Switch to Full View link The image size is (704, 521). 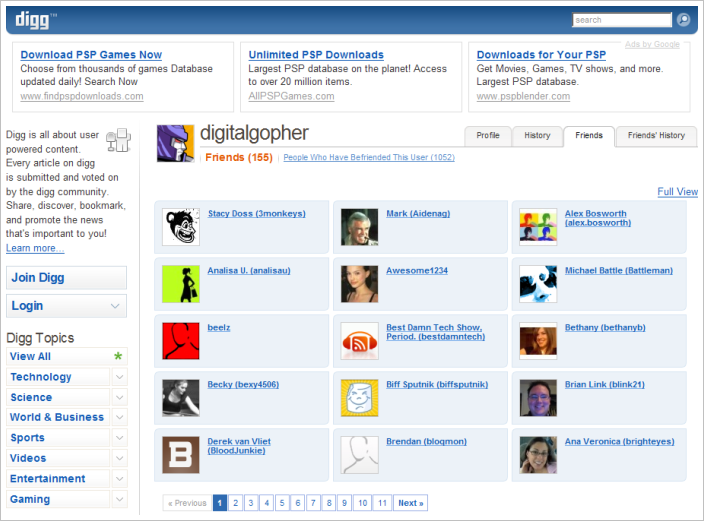point(678,192)
